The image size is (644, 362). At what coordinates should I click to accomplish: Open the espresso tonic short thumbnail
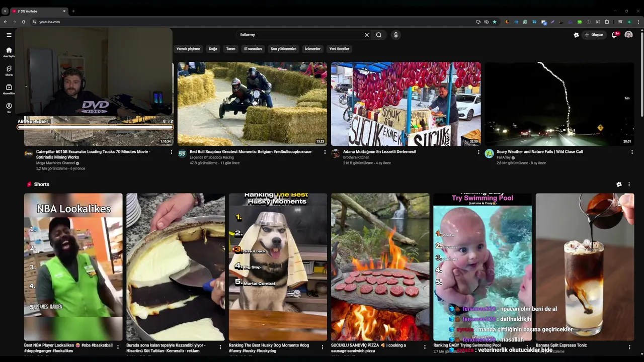point(585,267)
